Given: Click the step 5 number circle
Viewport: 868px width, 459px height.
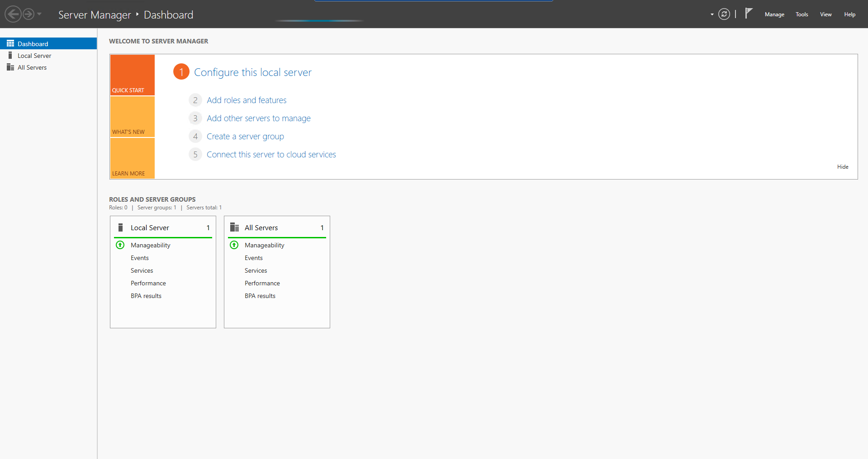Looking at the screenshot, I should pos(195,154).
